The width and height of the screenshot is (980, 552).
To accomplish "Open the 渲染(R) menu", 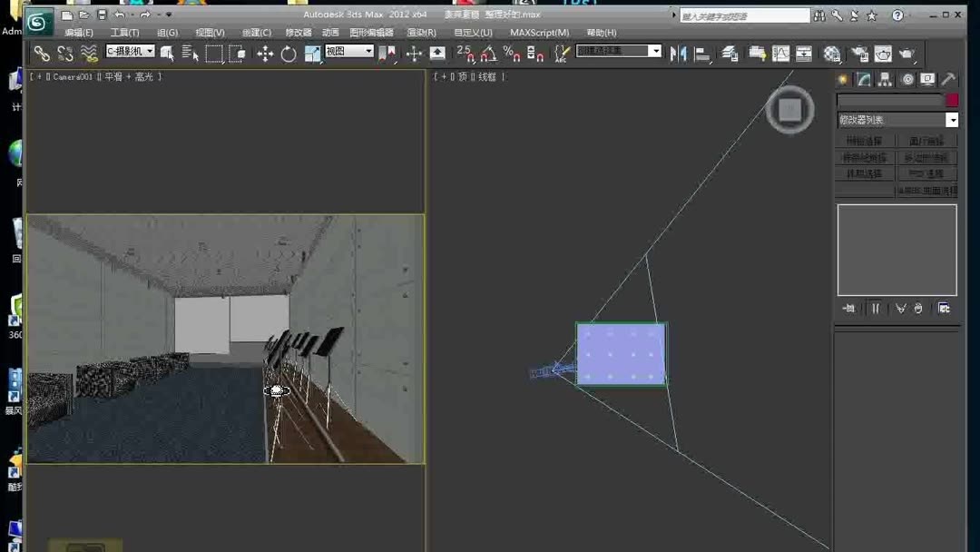I will coord(421,32).
